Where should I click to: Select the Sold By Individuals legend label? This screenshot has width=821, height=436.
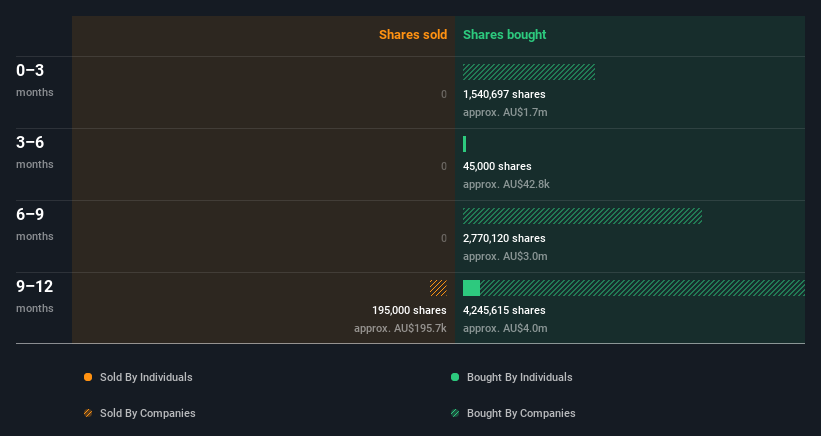point(146,377)
